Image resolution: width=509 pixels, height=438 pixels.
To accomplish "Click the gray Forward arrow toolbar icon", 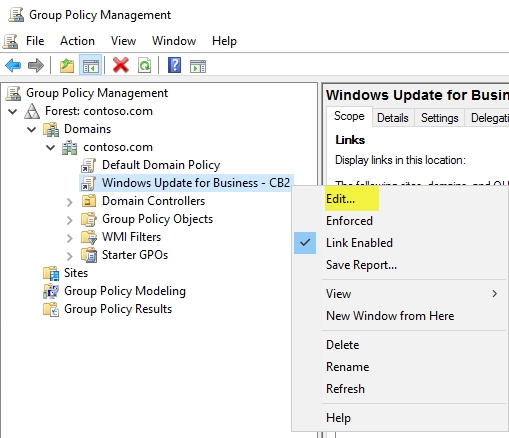I will coord(36,65).
